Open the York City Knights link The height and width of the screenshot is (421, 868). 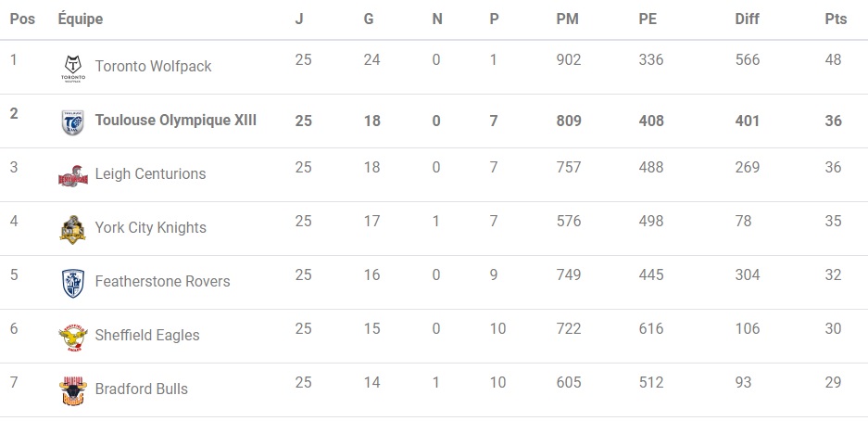150,228
